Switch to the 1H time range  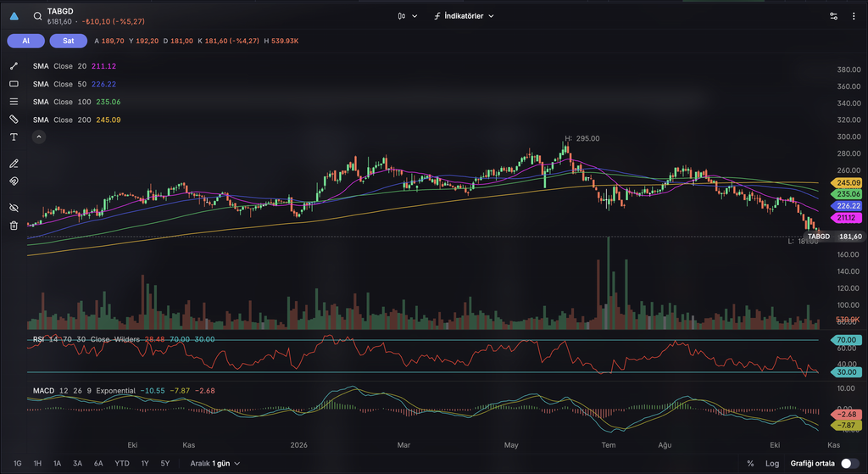click(x=37, y=464)
